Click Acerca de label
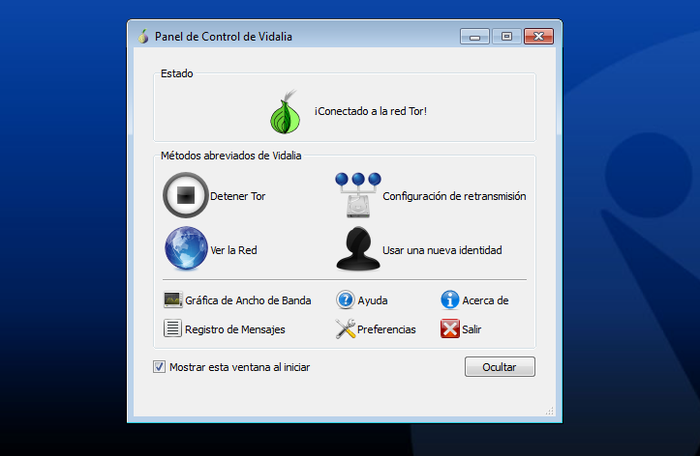The height and width of the screenshot is (456, 700). tap(485, 301)
